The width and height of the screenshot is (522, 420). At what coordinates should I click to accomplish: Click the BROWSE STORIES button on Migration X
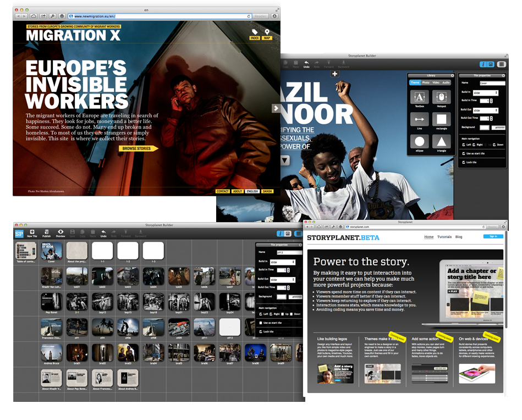pos(138,148)
